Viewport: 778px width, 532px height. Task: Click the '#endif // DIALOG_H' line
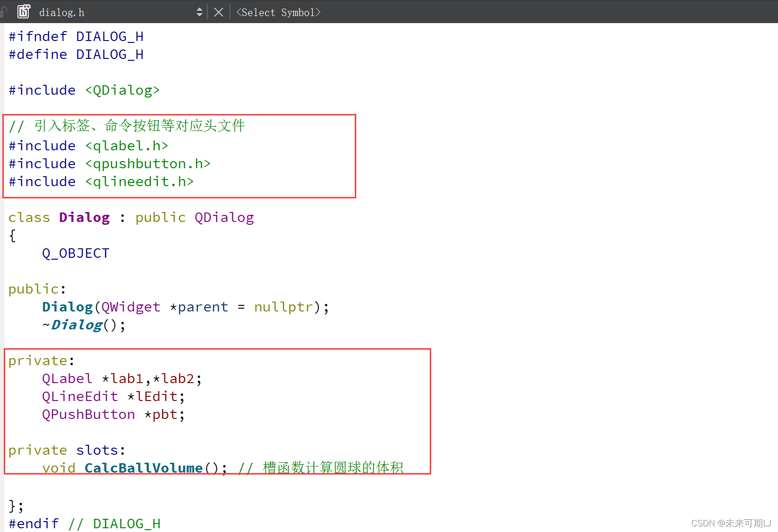point(84,524)
